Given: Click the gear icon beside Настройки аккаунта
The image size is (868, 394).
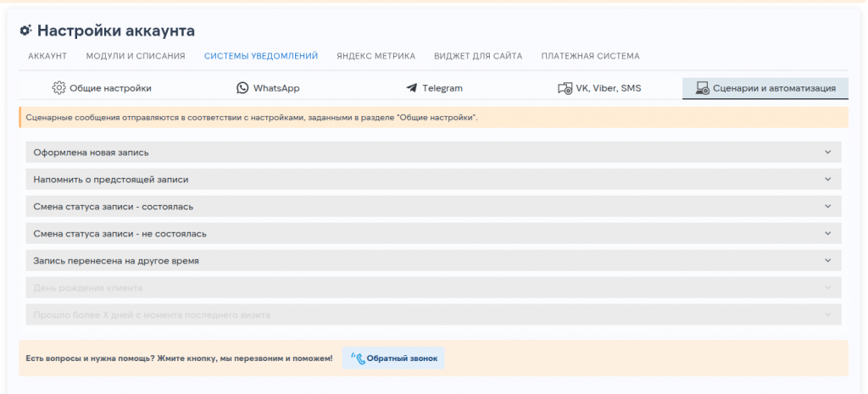Looking at the screenshot, I should (25, 31).
